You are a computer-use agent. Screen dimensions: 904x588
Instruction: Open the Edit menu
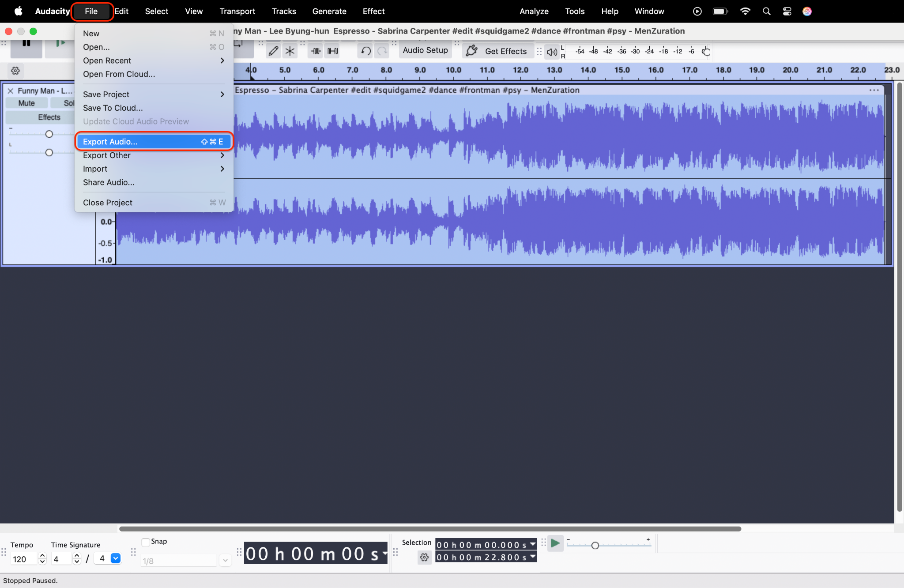121,11
